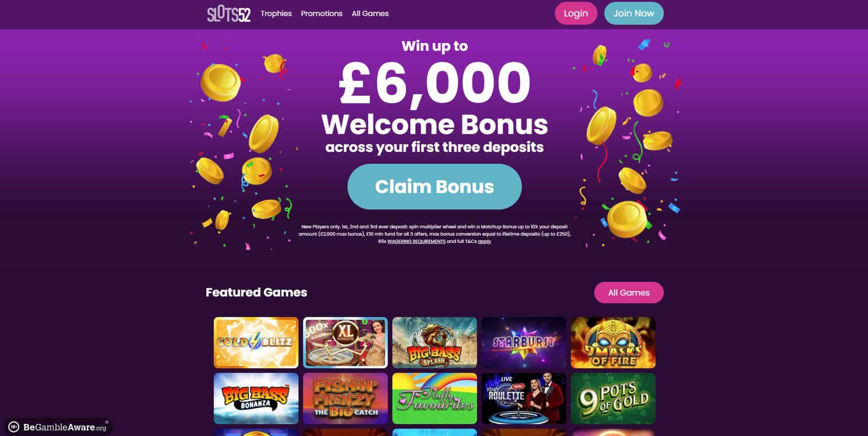Follow the T&Cs apply link
This screenshot has height=436, width=868.
tap(484, 242)
